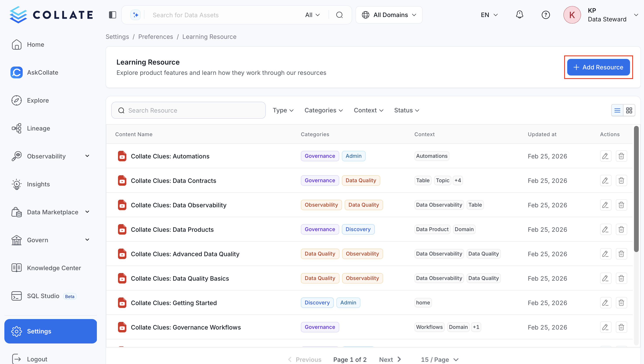Open the Type filter dropdown

tap(283, 110)
